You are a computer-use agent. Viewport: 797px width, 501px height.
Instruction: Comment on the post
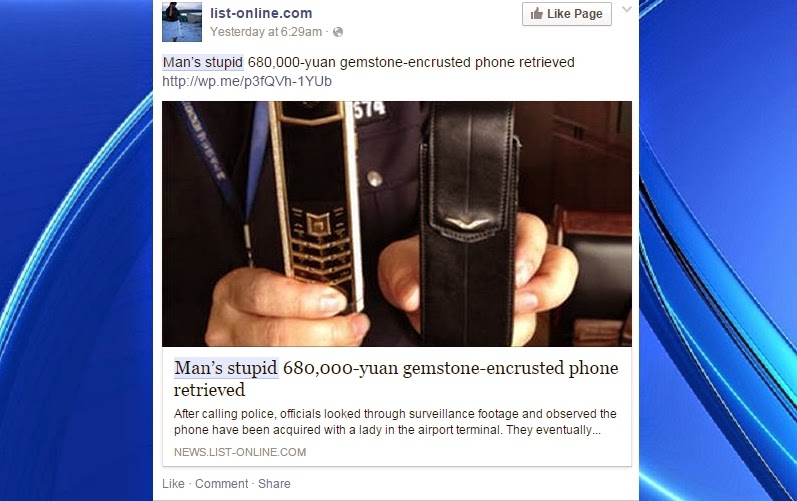pyautogui.click(x=222, y=484)
